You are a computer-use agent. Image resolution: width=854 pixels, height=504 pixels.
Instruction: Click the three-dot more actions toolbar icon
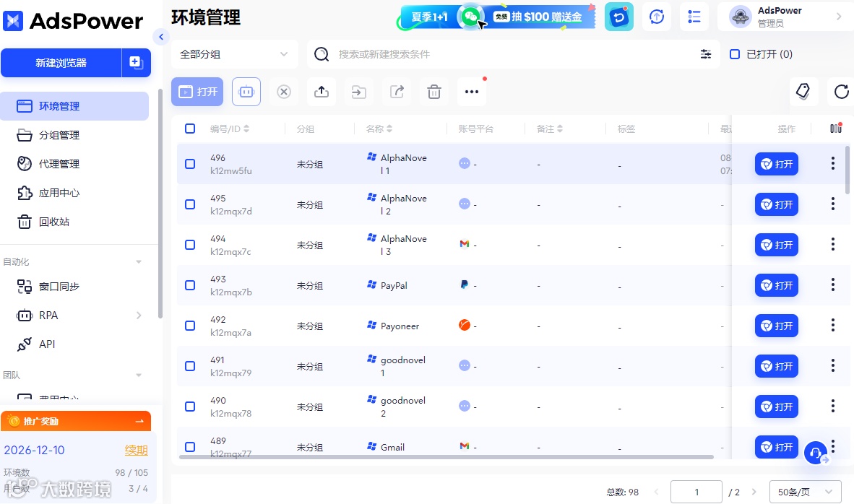point(472,92)
